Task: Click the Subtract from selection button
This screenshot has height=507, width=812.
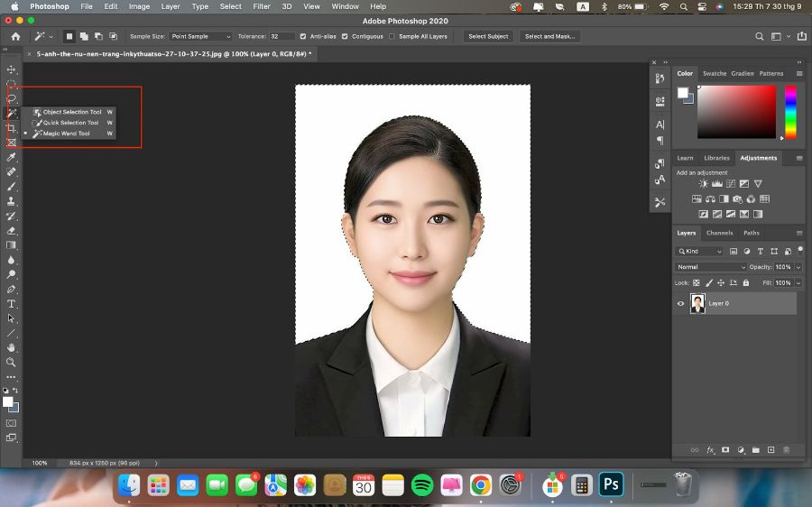Action: (x=98, y=36)
